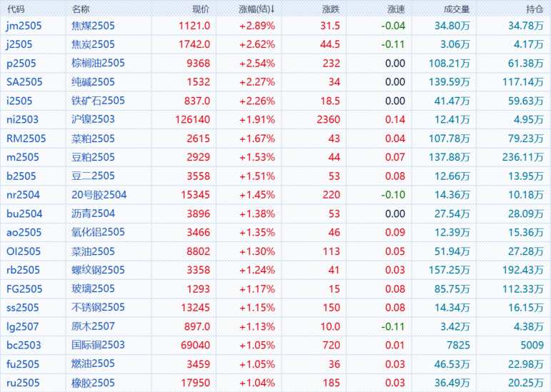
Task: Open the 铁矿石2505 contract
Action: pyautogui.click(x=99, y=101)
